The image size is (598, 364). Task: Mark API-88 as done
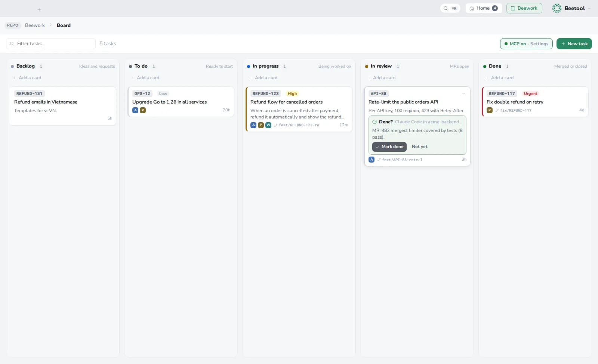click(389, 147)
